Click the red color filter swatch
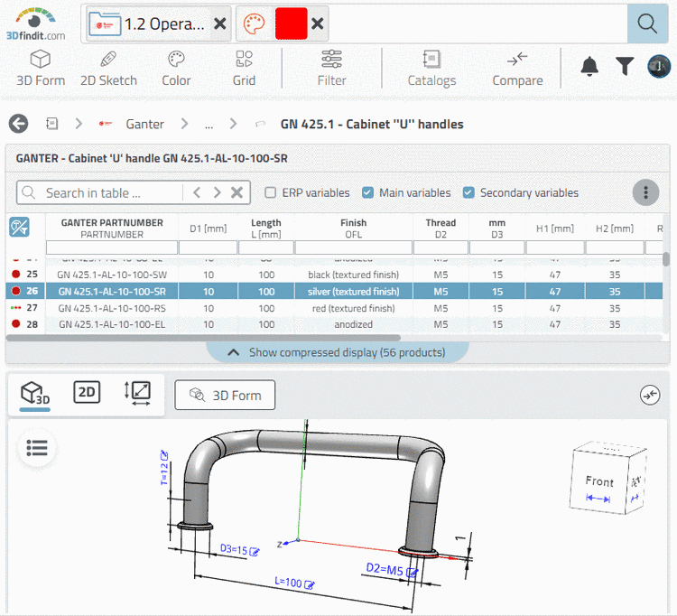677x616 pixels. [291, 24]
